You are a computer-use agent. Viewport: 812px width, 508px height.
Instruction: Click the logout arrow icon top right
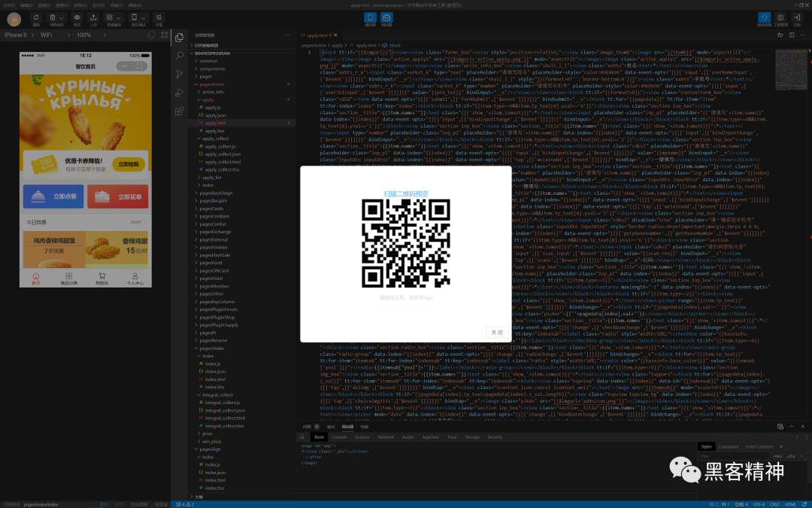click(796, 17)
